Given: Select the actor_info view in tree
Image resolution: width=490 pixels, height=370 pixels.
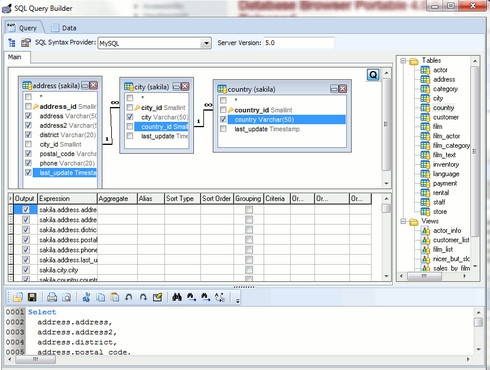Looking at the screenshot, I should (x=447, y=230).
